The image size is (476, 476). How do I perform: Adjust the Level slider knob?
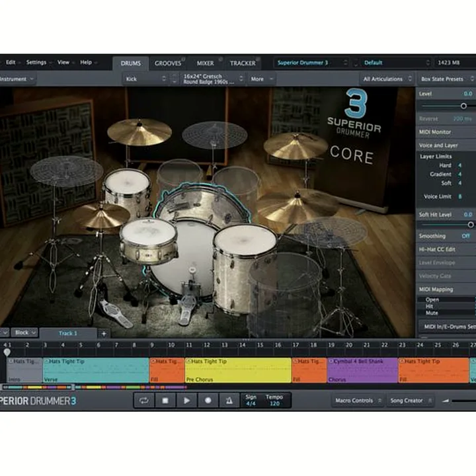(x=463, y=106)
